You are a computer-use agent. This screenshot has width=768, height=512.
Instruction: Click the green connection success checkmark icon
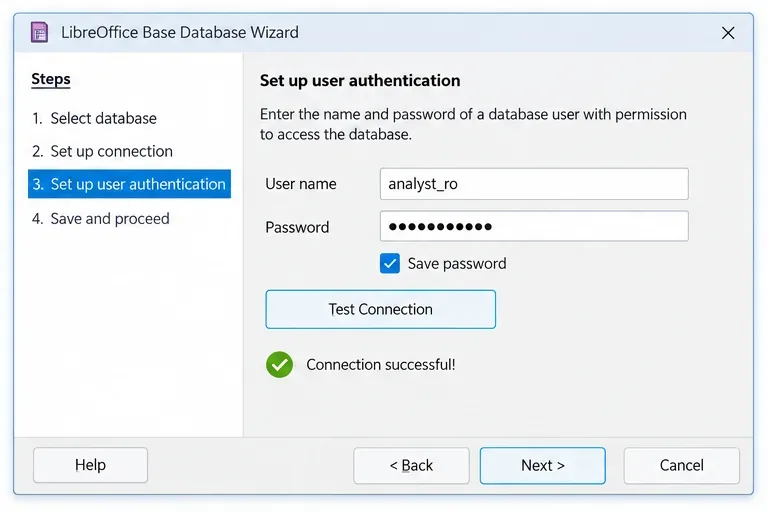pos(280,365)
